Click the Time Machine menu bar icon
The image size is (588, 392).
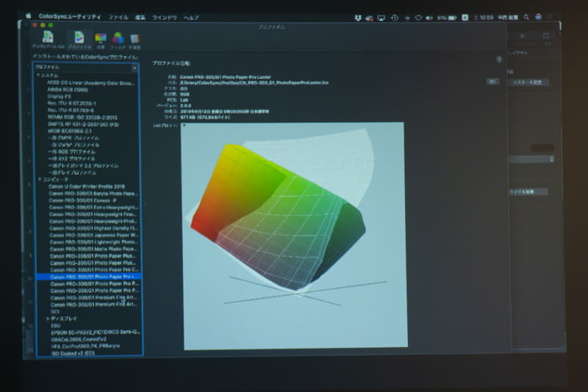click(395, 18)
